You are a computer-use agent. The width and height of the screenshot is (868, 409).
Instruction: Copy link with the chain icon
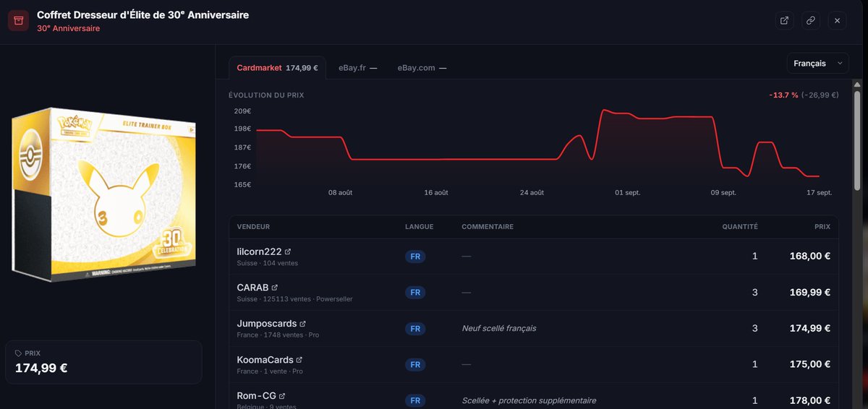[x=811, y=21]
